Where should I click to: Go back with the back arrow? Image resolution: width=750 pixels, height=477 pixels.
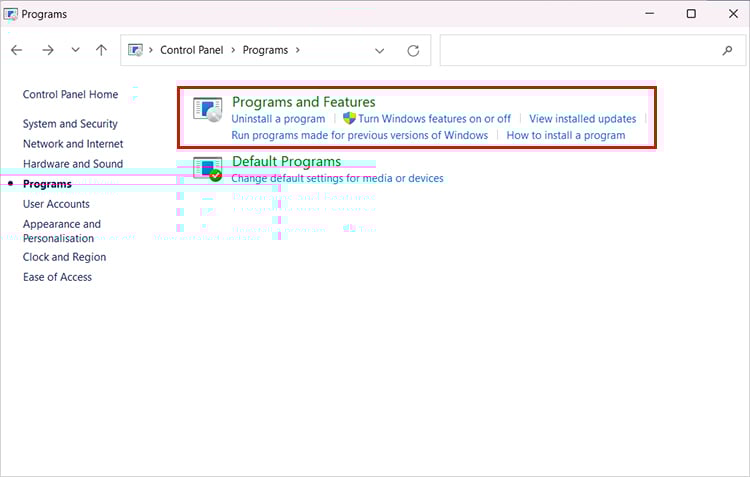coord(17,50)
